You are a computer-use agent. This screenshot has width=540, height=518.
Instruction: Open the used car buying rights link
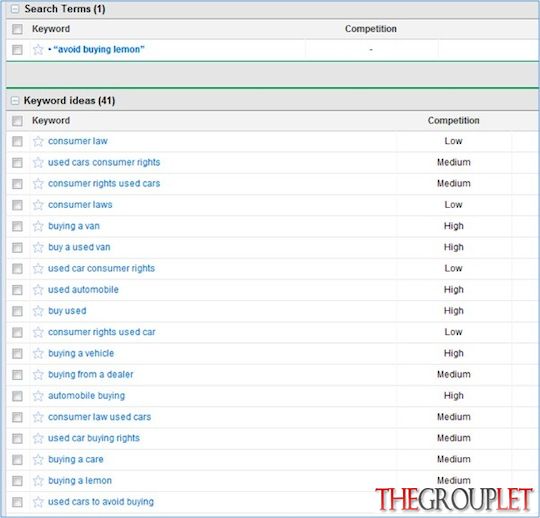coord(94,438)
